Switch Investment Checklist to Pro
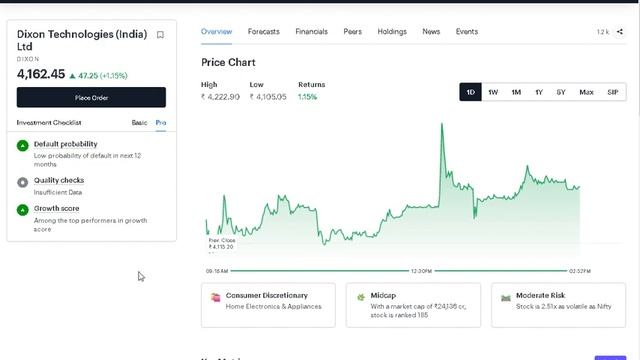 click(161, 122)
